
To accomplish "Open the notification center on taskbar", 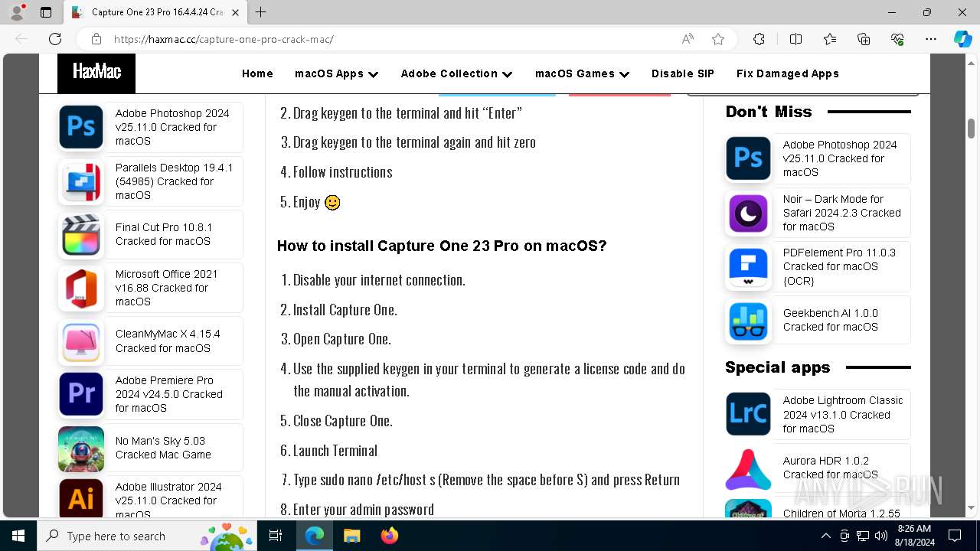I will pyautogui.click(x=955, y=536).
